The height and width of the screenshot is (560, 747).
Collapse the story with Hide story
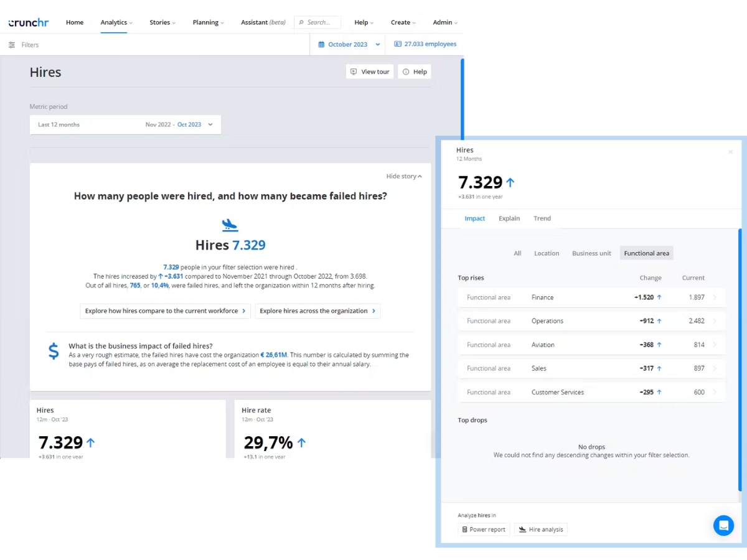click(x=404, y=176)
